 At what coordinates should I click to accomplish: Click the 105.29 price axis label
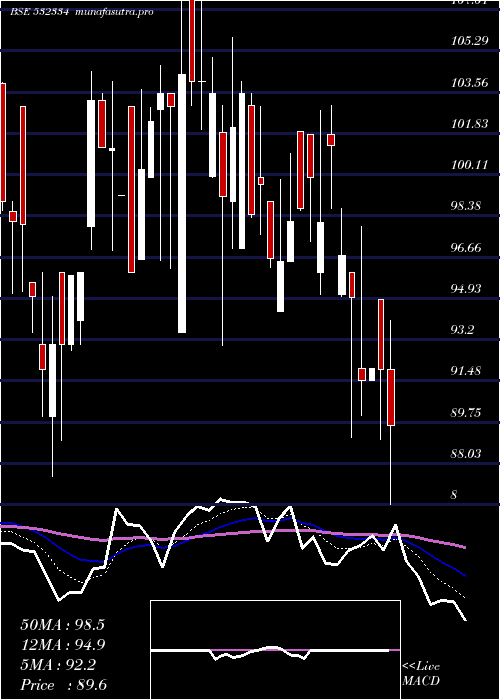point(469,42)
